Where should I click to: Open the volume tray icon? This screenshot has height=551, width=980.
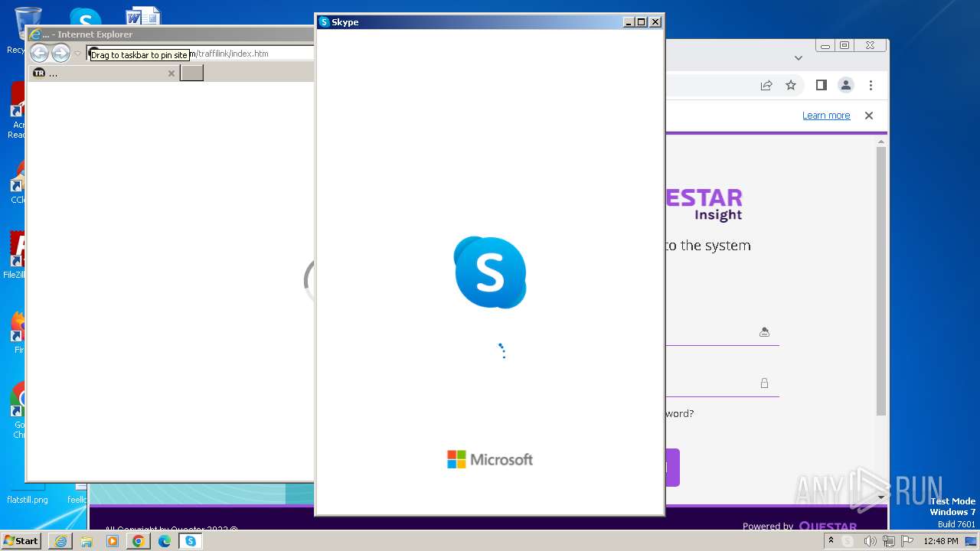click(870, 541)
